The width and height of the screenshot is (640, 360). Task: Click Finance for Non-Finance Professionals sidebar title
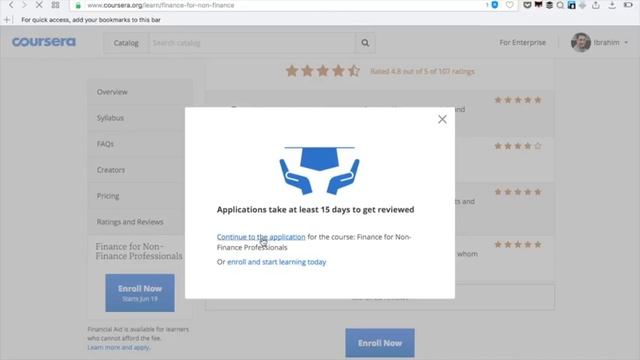click(x=139, y=251)
